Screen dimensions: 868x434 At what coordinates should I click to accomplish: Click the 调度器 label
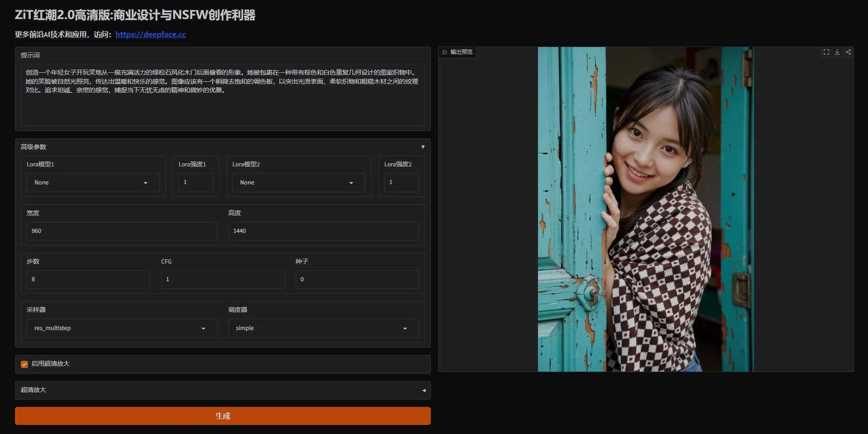click(238, 310)
